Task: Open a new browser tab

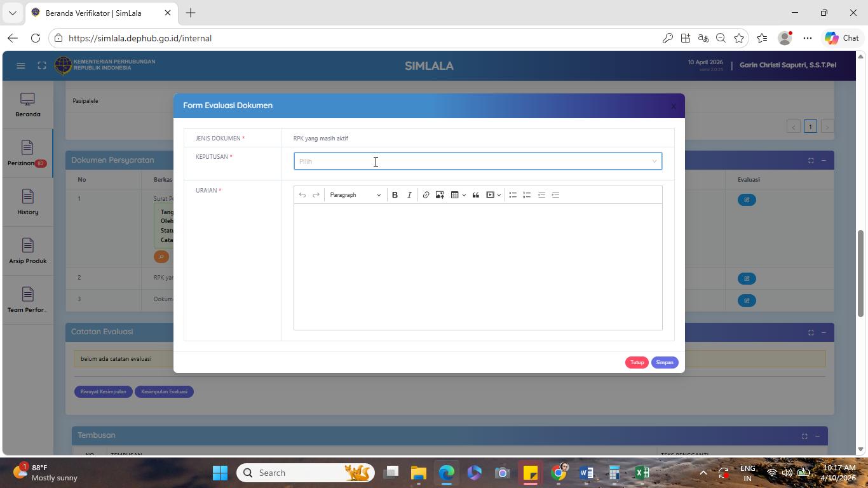Action: (191, 13)
